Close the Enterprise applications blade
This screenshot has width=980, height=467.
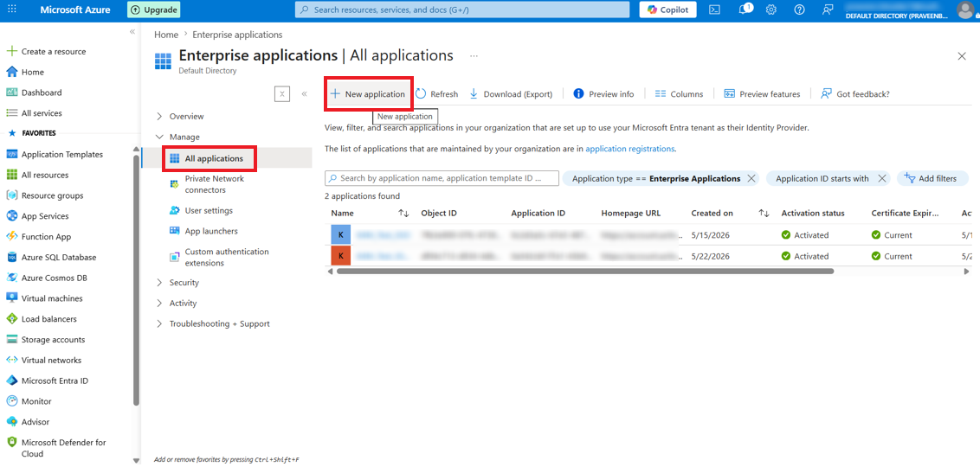(962, 56)
